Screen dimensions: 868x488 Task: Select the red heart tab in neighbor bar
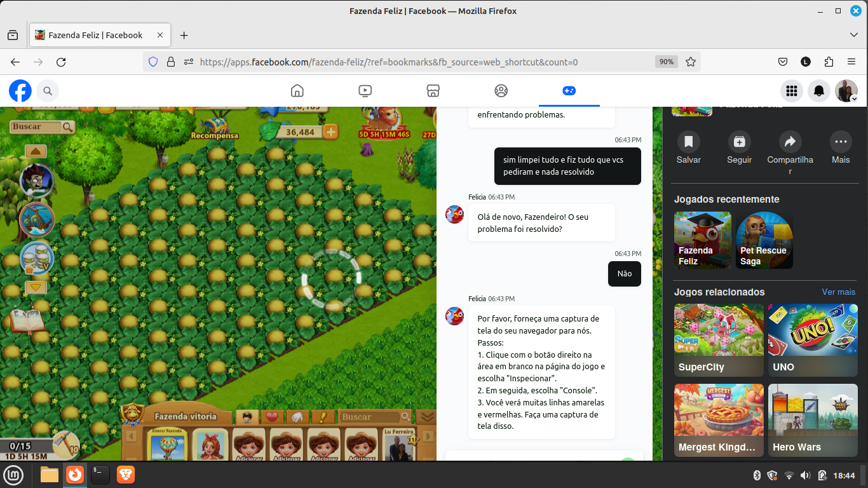point(273,417)
